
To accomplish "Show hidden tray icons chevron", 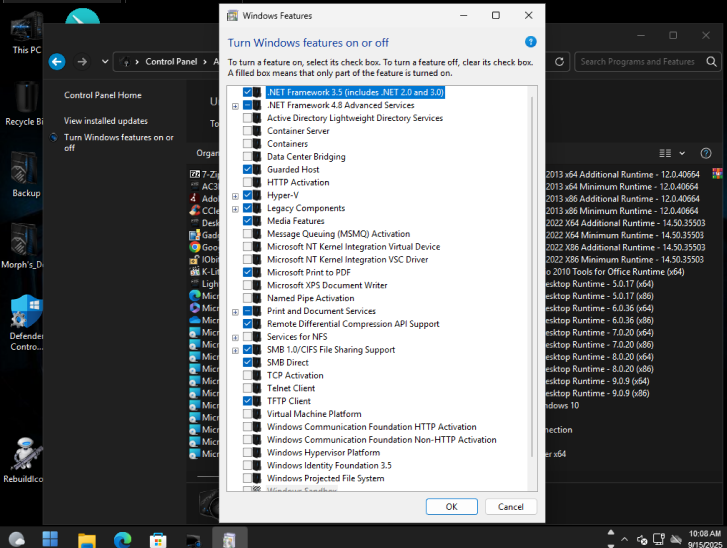I will 625,539.
